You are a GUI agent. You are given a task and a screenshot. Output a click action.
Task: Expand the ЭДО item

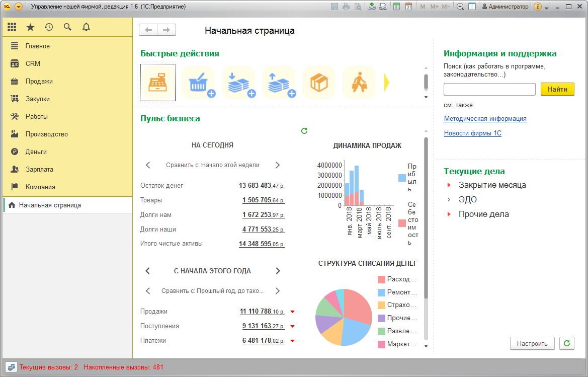[x=449, y=199]
